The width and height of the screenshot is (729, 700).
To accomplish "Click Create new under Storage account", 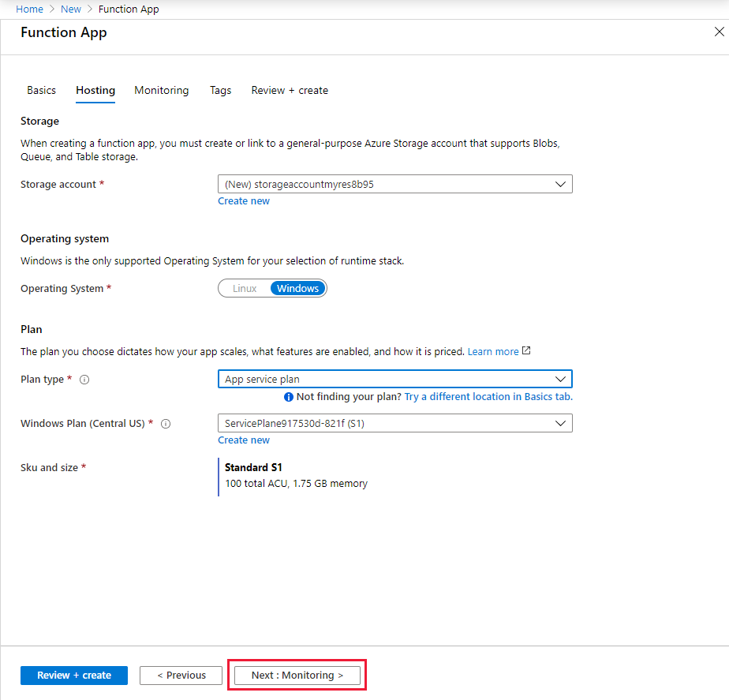I will tap(244, 201).
